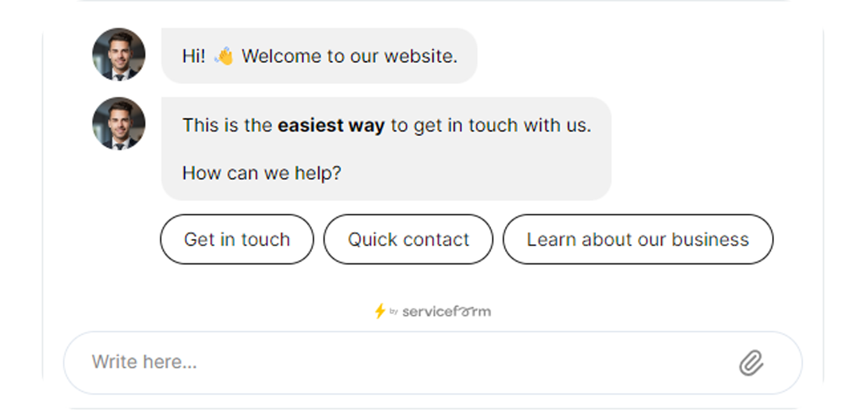This screenshot has height=412, width=868.
Task: Choose the Get in touch option
Action: [x=237, y=239]
